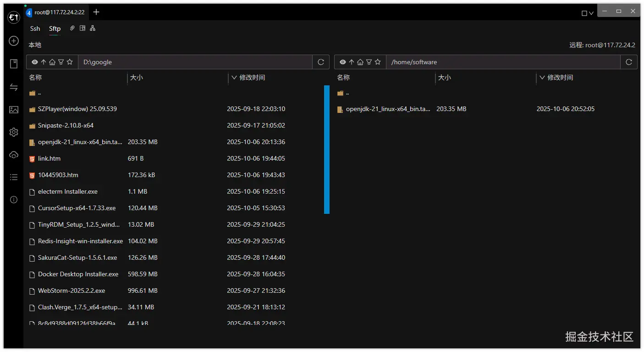Viewport: 644px width, 352px height.
Task: Toggle hidden files visibility in remote pane
Action: tap(343, 62)
